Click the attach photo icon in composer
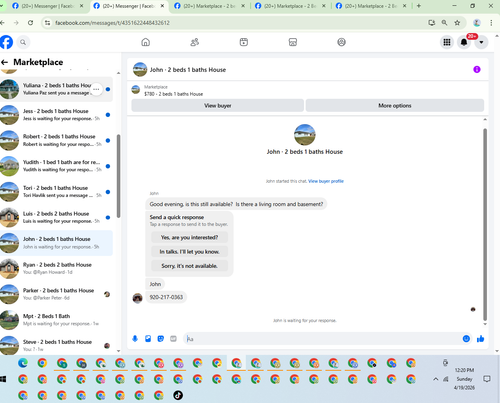This screenshot has height=403, width=500. click(148, 339)
